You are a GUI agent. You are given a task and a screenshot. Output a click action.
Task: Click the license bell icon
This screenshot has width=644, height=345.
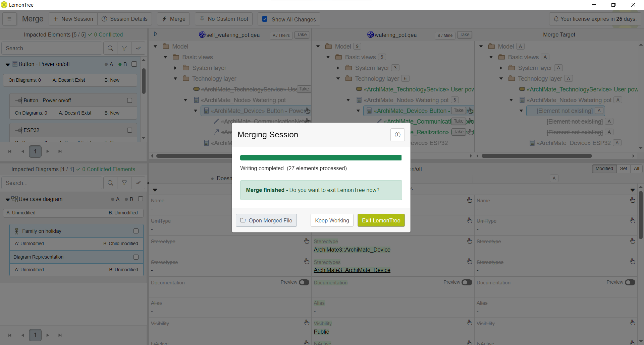(556, 19)
